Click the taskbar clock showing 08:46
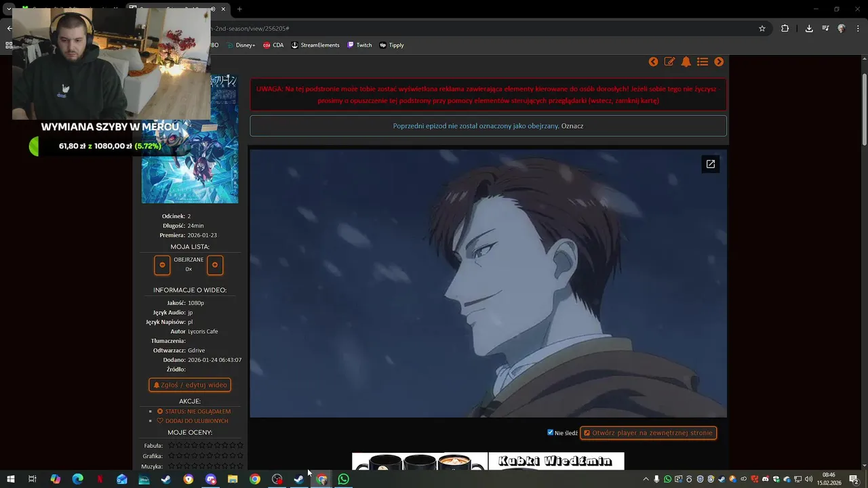The height and width of the screenshot is (488, 868). (829, 479)
